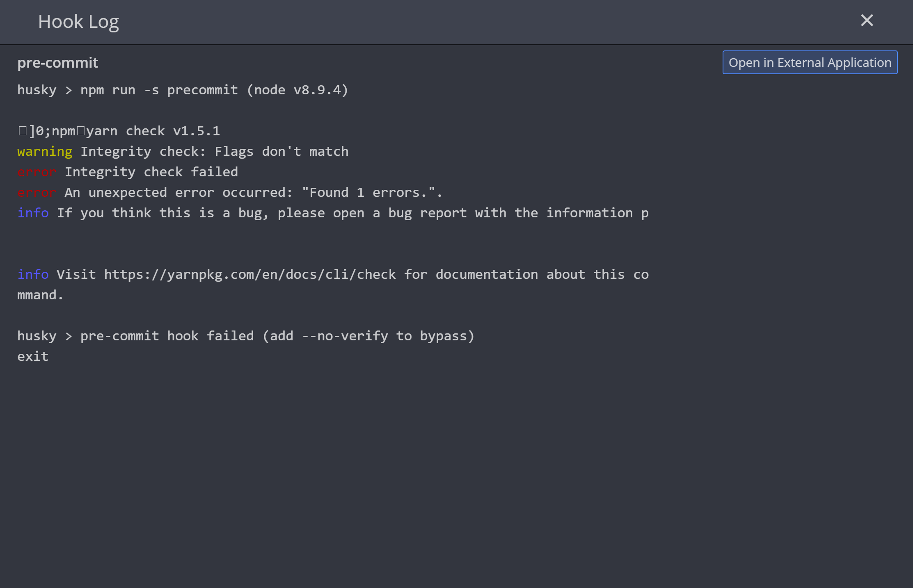The width and height of the screenshot is (913, 588).
Task: Click the husky npm run precommit line
Action: [x=183, y=90]
